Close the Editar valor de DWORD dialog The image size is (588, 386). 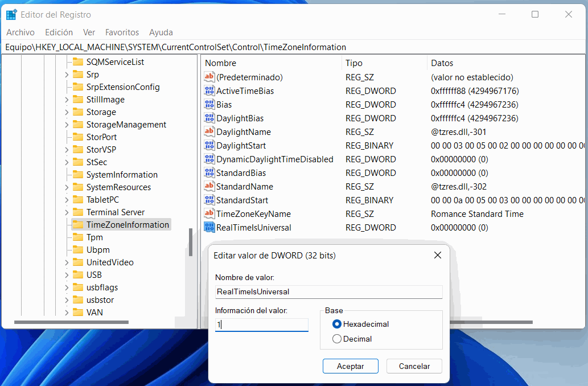[x=437, y=256]
